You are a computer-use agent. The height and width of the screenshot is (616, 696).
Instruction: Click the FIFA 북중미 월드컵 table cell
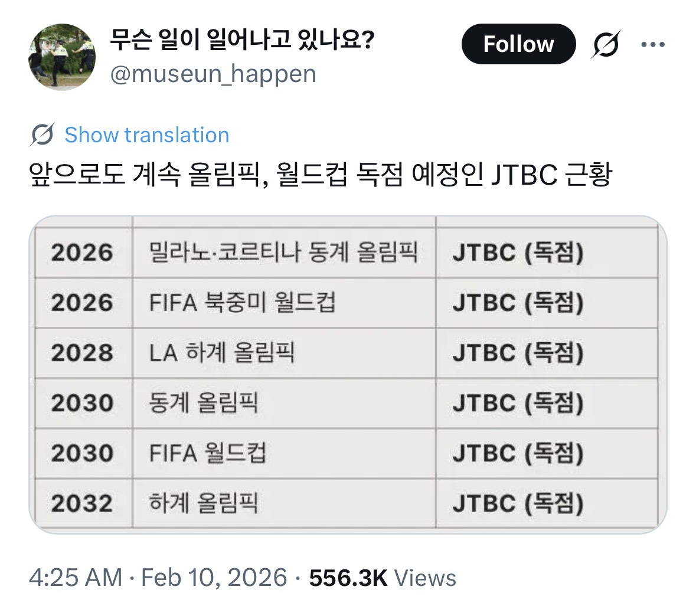click(x=242, y=303)
